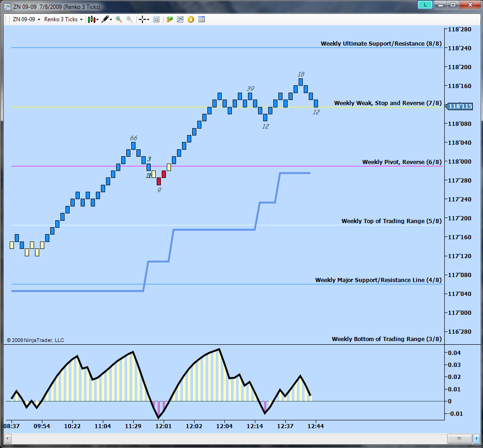Click the Weekly Top of Trading Range (5/8) label
483x448 pixels.
pos(391,221)
